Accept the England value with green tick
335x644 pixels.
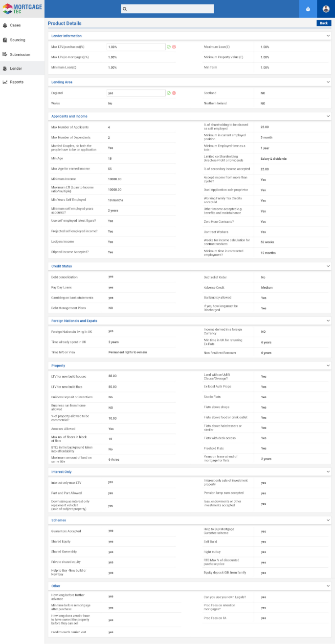(x=169, y=93)
